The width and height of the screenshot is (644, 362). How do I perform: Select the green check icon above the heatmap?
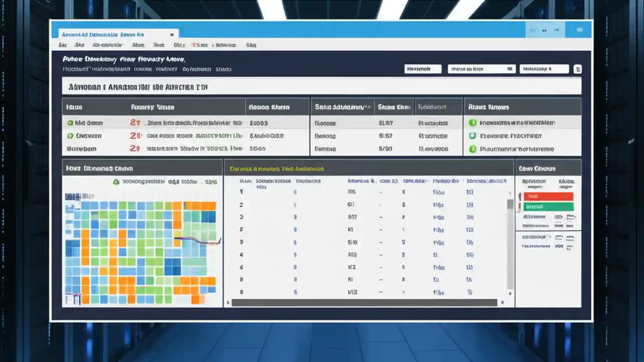(x=116, y=182)
